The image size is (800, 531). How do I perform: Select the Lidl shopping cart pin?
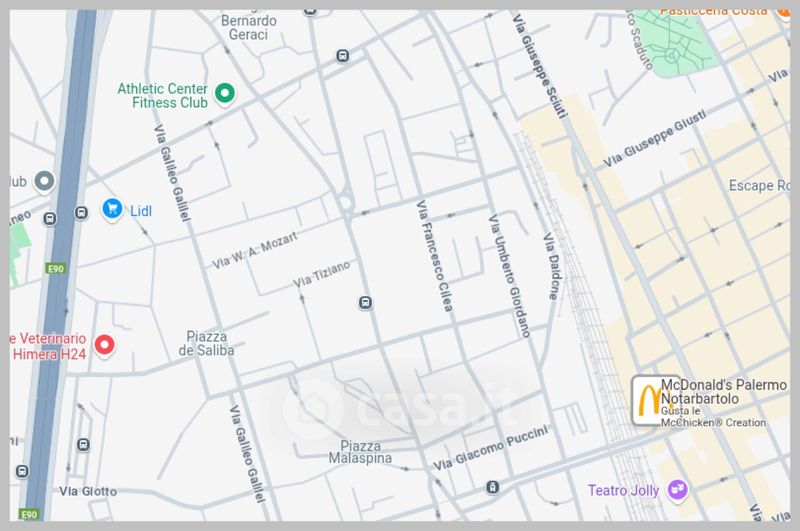(112, 209)
